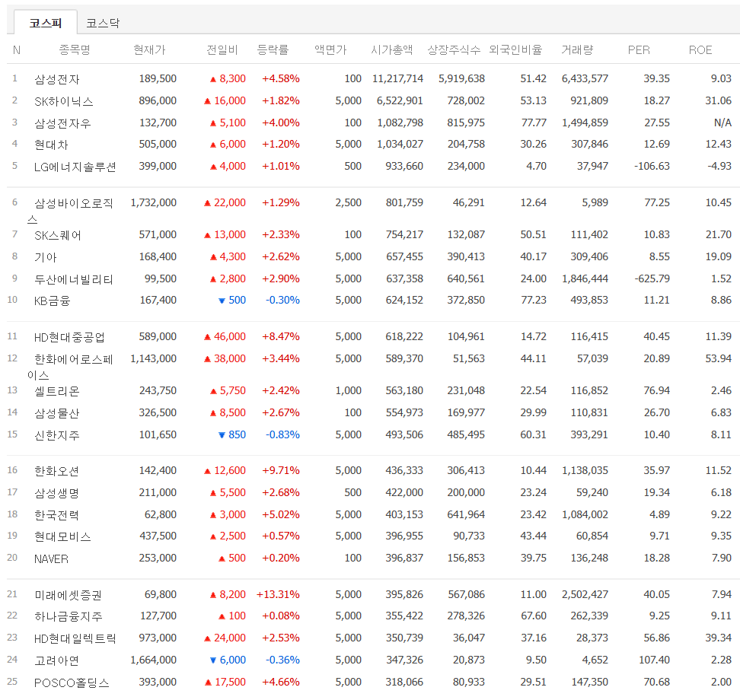Click the 시가총액 column header
Image resolution: width=740 pixels, height=700 pixels.
point(392,49)
